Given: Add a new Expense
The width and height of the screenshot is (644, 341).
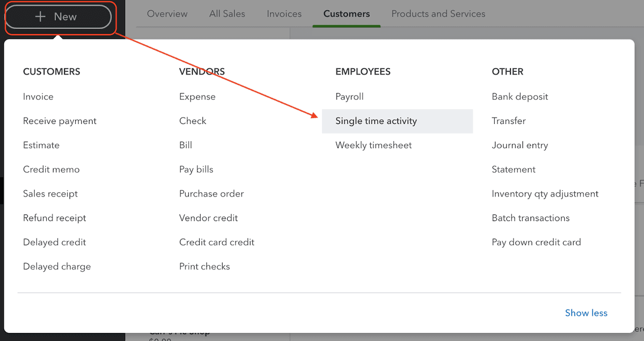Looking at the screenshot, I should coord(197,97).
